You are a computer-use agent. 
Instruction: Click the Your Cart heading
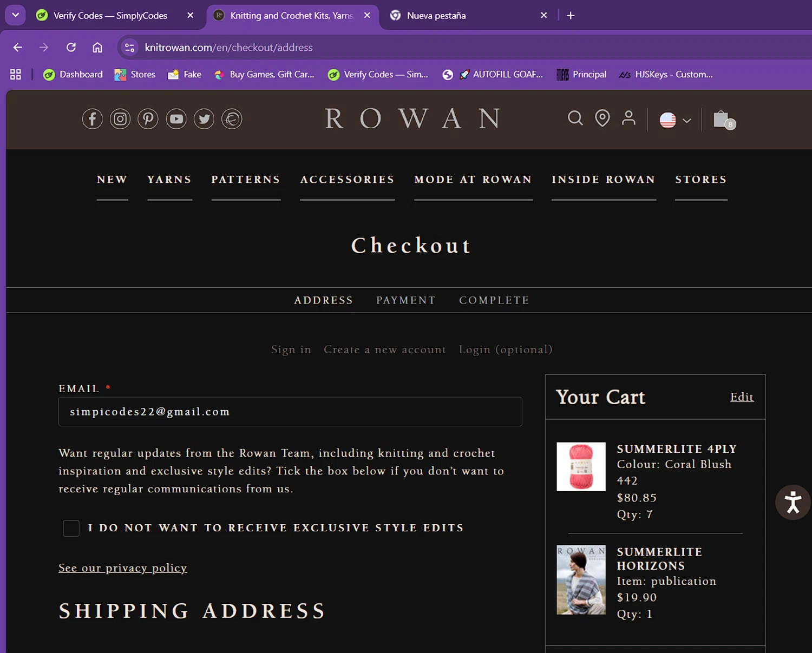(601, 397)
